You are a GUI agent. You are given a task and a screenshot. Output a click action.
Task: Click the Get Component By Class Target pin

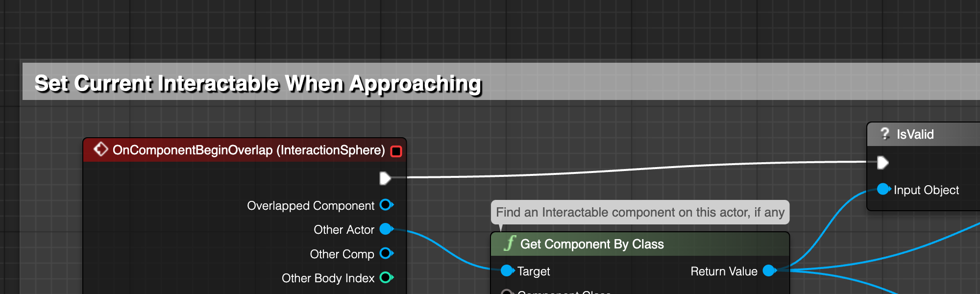click(508, 270)
